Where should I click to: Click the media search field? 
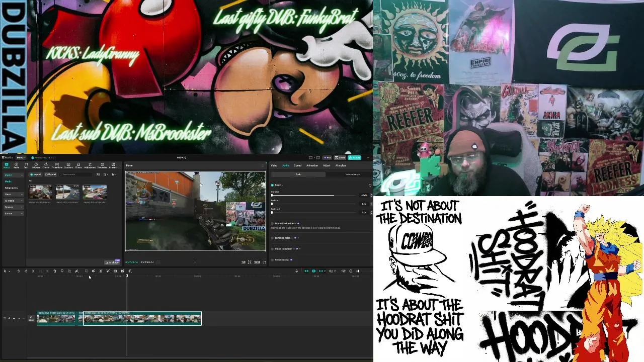pyautogui.click(x=75, y=174)
